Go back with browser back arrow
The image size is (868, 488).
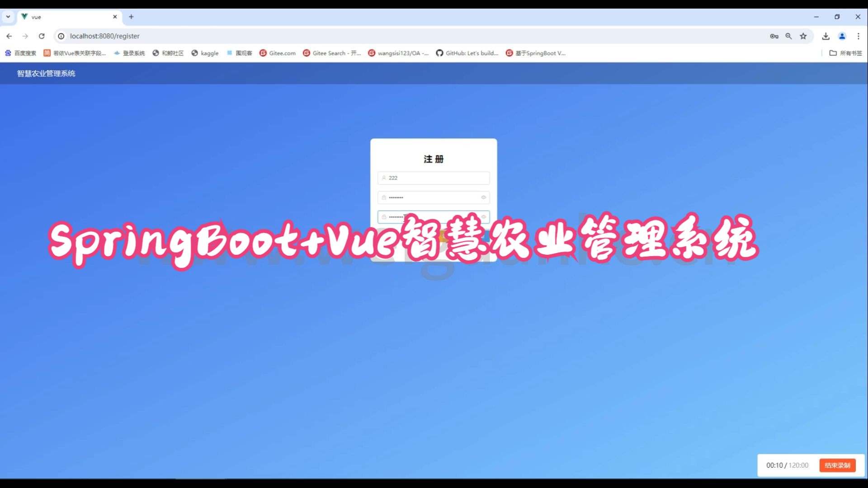click(x=9, y=36)
